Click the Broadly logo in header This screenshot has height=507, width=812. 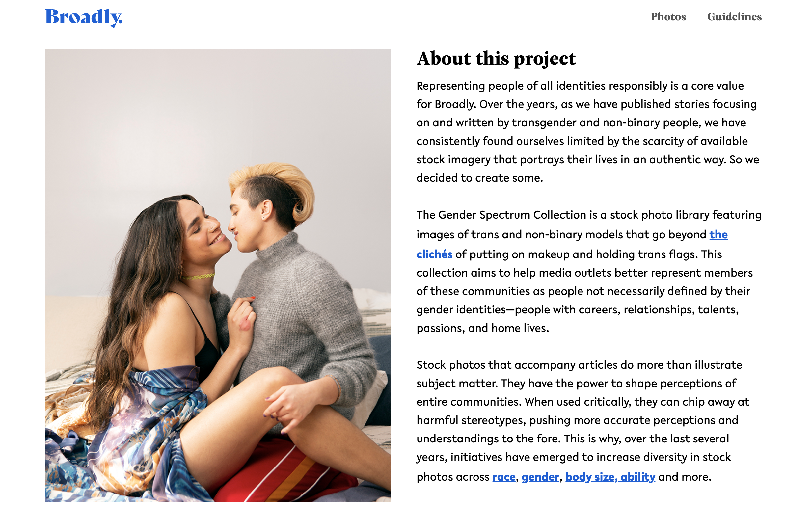[x=84, y=17]
